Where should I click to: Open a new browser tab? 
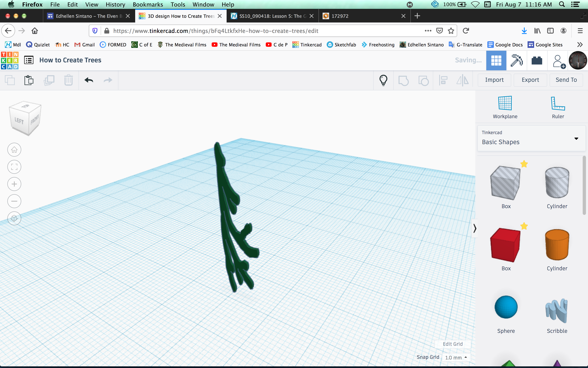tap(417, 16)
